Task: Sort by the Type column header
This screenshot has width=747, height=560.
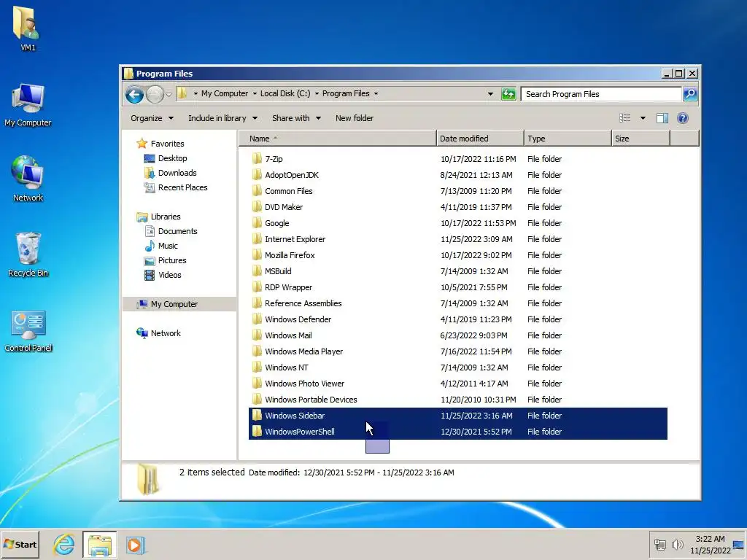Action: coord(568,139)
